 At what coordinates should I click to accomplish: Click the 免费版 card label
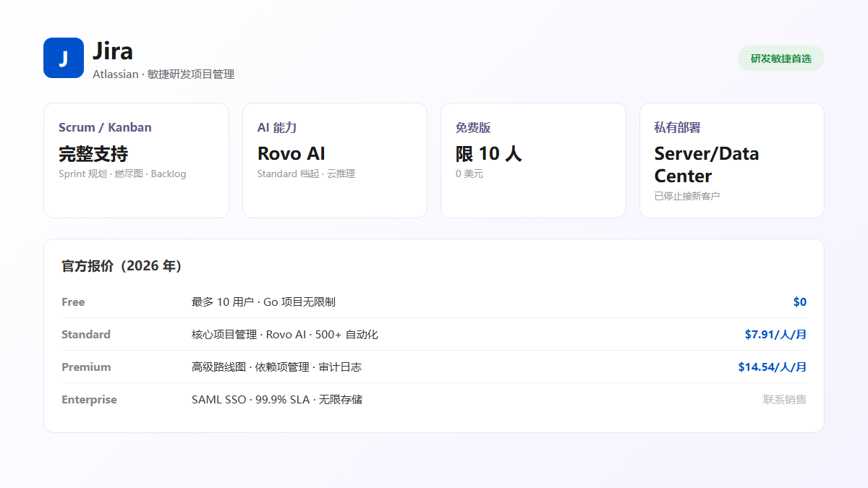(473, 127)
